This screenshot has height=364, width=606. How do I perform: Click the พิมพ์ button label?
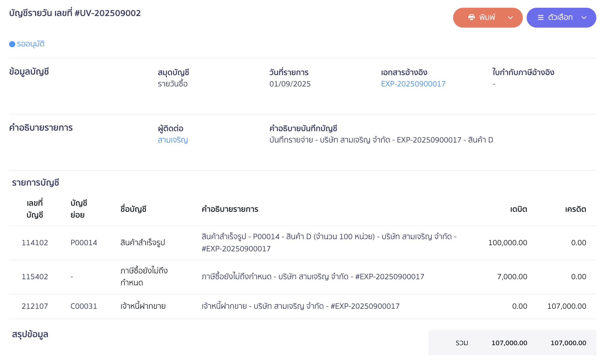[487, 17]
